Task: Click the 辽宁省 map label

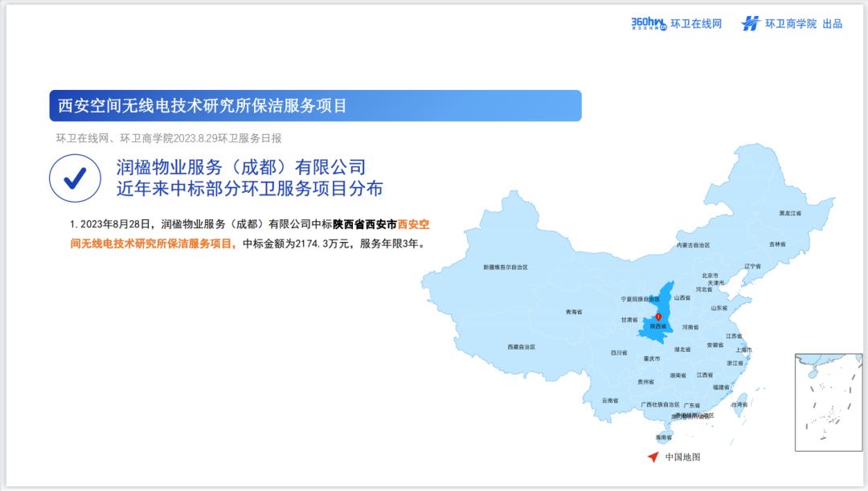Action: point(752,266)
